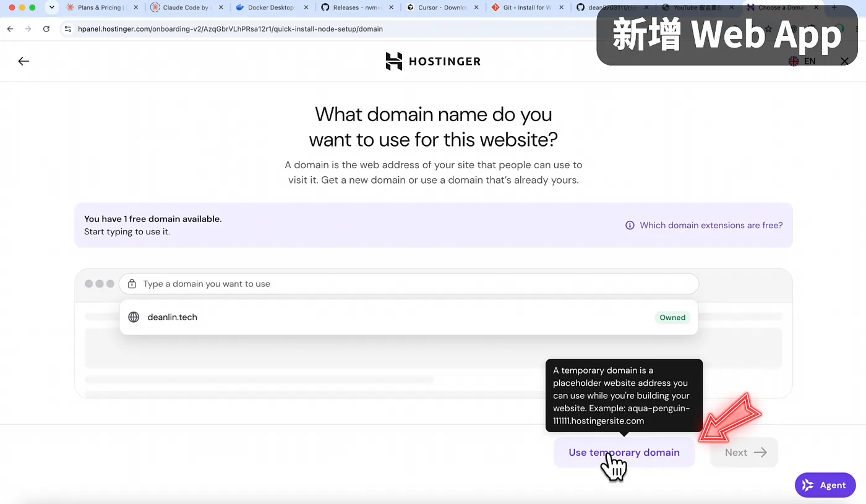Close the Docker Desktop tab
Image resolution: width=866 pixels, height=504 pixels.
[306, 7]
